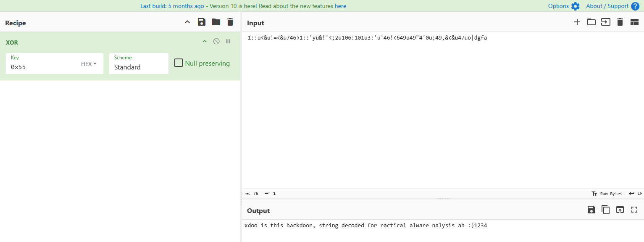The width and height of the screenshot is (644, 242).
Task: Load a saved recipe
Action: pyautogui.click(x=216, y=22)
